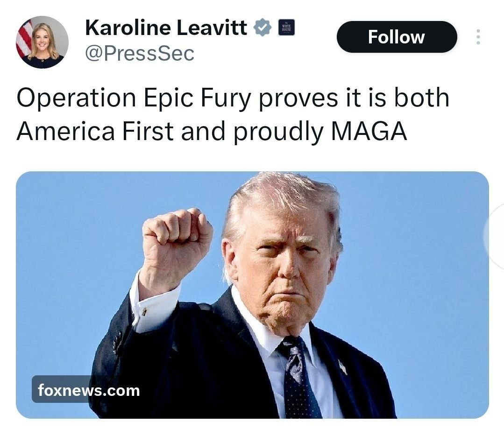Open the @PressSec handle link
This screenshot has height=436, width=504.
[x=140, y=53]
